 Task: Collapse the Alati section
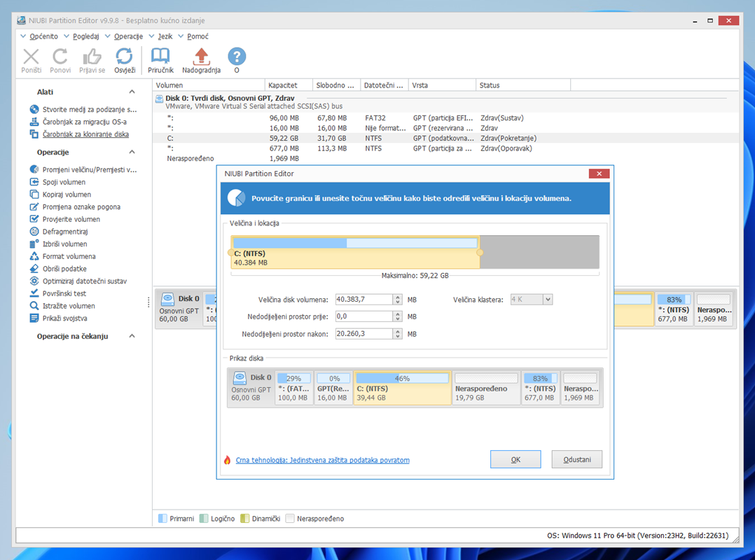[x=132, y=92]
